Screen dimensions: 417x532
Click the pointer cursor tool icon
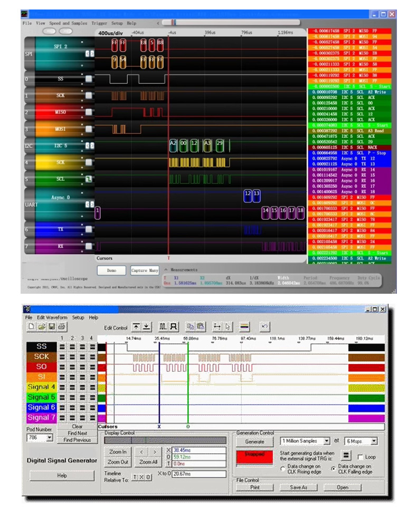coord(228,326)
